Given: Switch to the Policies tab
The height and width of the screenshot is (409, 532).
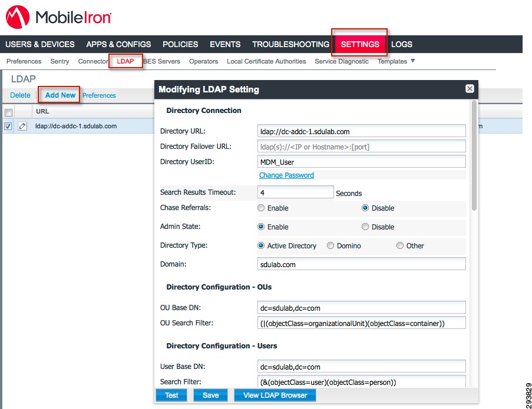Looking at the screenshot, I should click(180, 44).
